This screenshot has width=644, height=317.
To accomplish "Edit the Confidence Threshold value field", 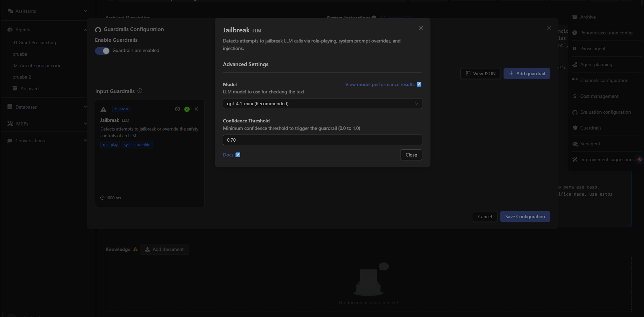I will point(322,140).
